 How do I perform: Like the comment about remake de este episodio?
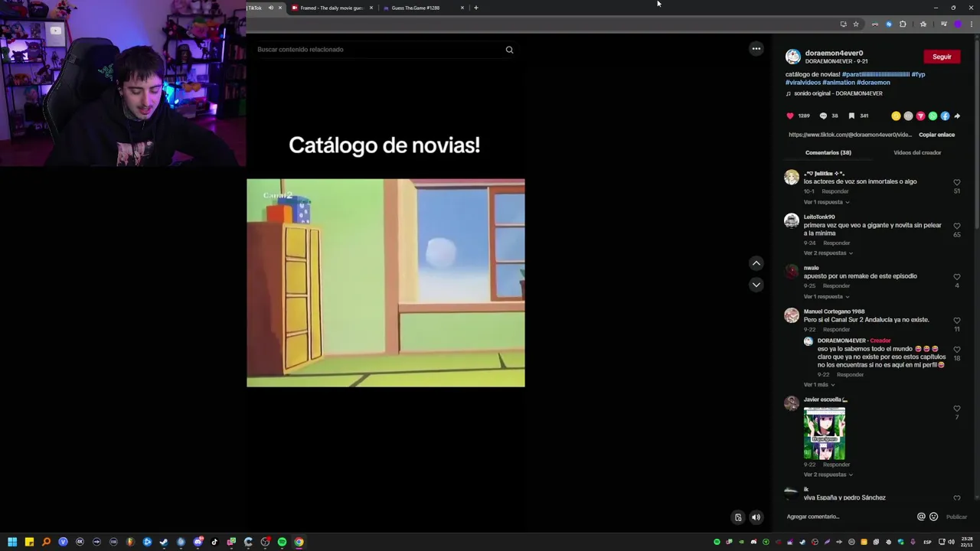click(x=956, y=277)
